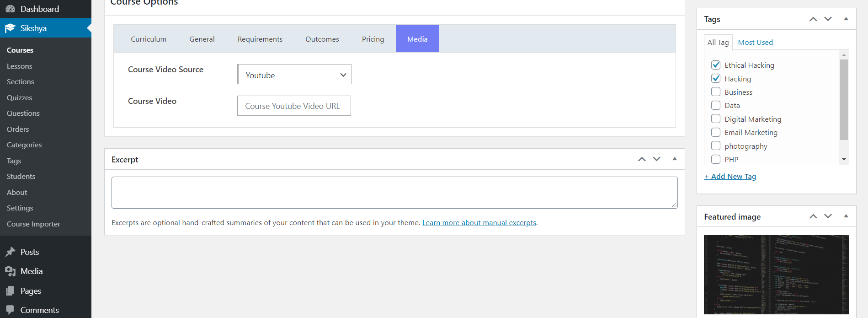Collapse the Featured image panel triangle

(846, 216)
